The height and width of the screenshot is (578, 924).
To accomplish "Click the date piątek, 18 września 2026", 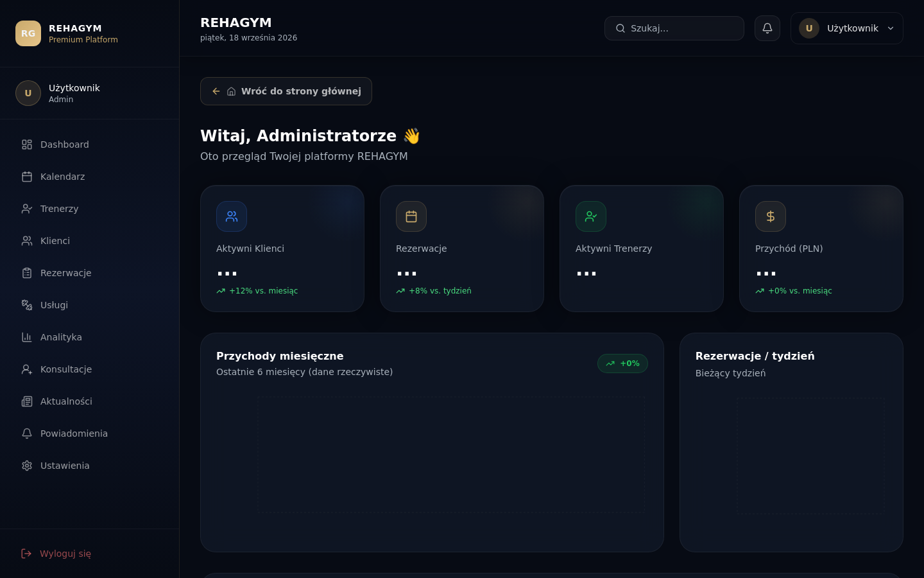I will (248, 38).
